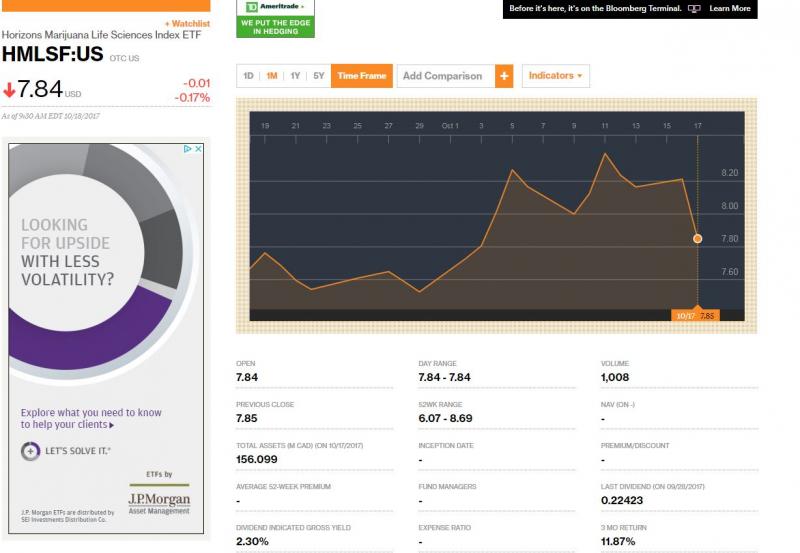This screenshot has width=800, height=553.
Task: Click the -0.17% percent change value
Action: [192, 97]
